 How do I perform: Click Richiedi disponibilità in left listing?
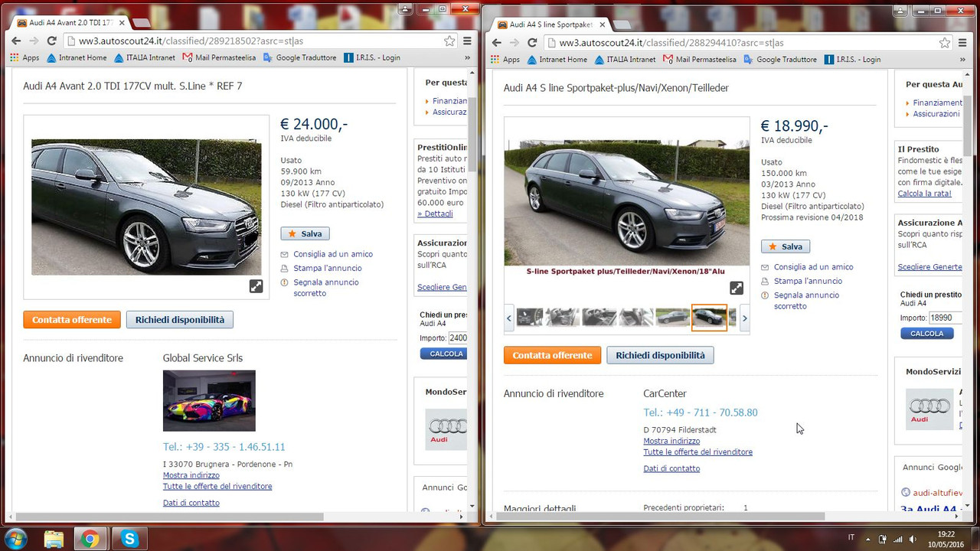click(180, 320)
